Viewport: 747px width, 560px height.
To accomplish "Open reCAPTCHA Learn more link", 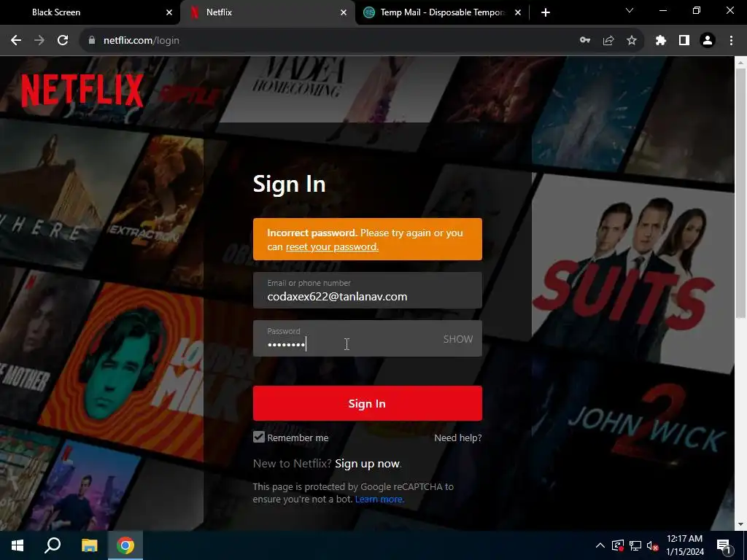I will pos(379,499).
